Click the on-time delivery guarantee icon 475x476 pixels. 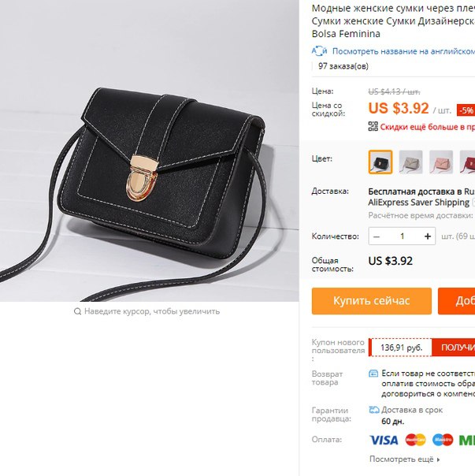[x=374, y=410]
